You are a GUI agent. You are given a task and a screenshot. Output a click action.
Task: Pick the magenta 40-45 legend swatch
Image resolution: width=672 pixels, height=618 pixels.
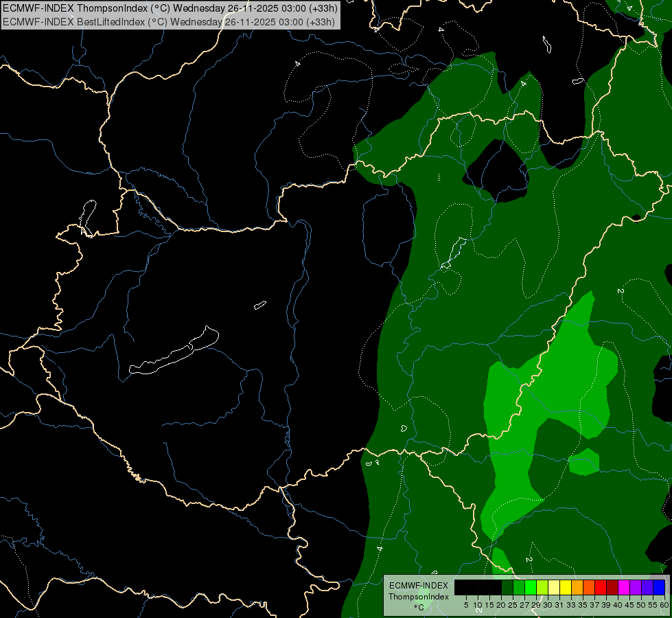[624, 587]
